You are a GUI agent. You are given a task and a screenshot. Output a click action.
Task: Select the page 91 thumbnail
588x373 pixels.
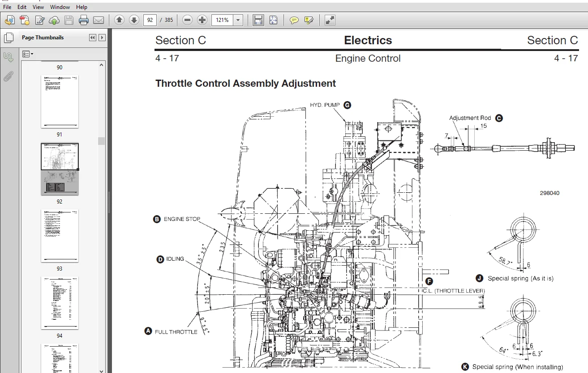click(60, 102)
